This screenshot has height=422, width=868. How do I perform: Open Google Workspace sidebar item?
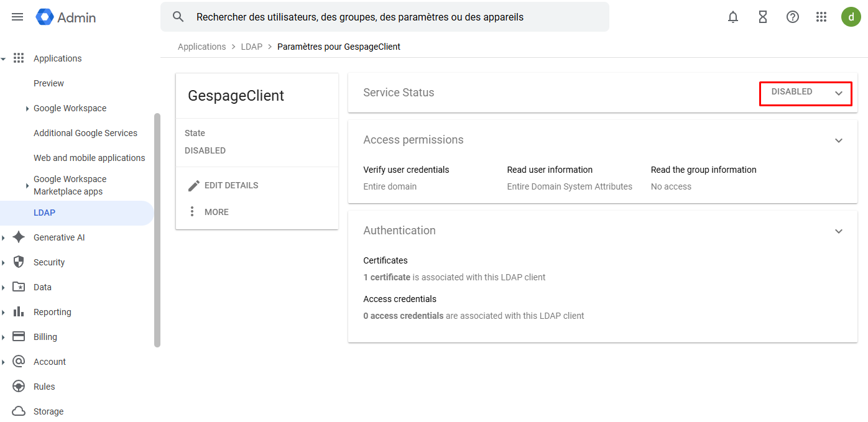(x=70, y=108)
